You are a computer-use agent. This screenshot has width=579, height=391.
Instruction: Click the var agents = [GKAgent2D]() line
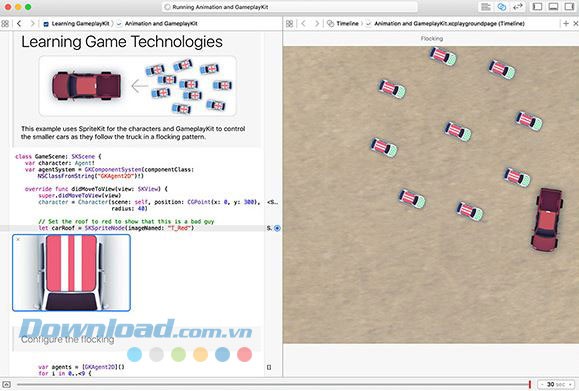[81, 367]
